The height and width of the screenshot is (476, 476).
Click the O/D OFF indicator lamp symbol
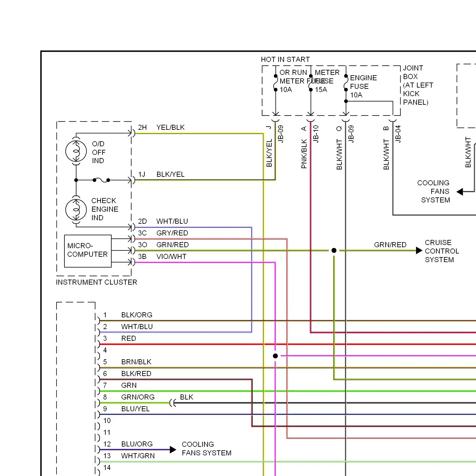pos(76,151)
